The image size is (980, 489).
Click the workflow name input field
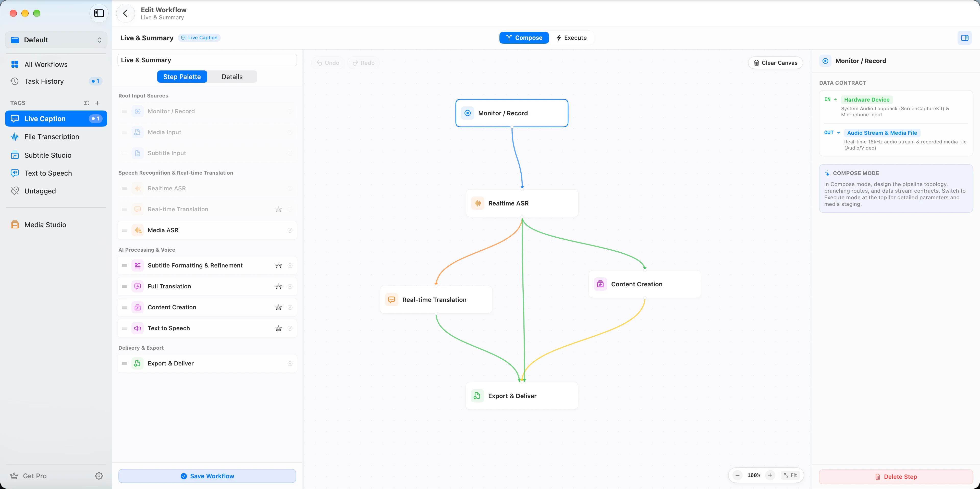[207, 60]
